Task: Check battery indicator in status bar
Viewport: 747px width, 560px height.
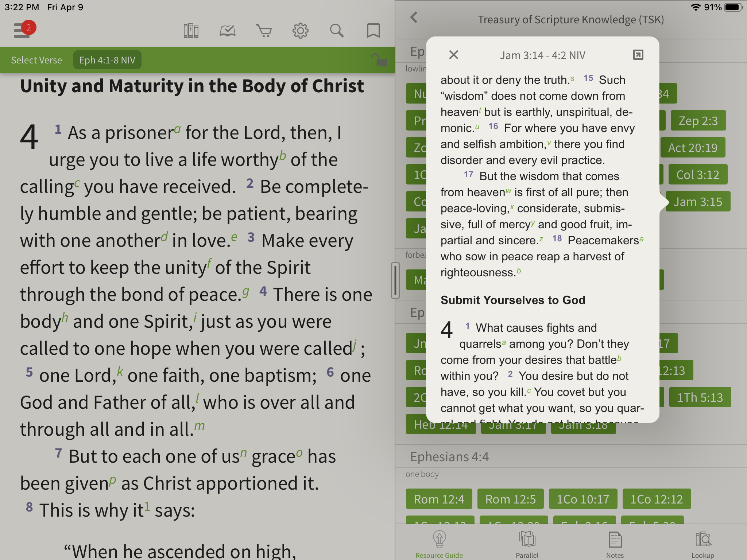Action: (734, 7)
